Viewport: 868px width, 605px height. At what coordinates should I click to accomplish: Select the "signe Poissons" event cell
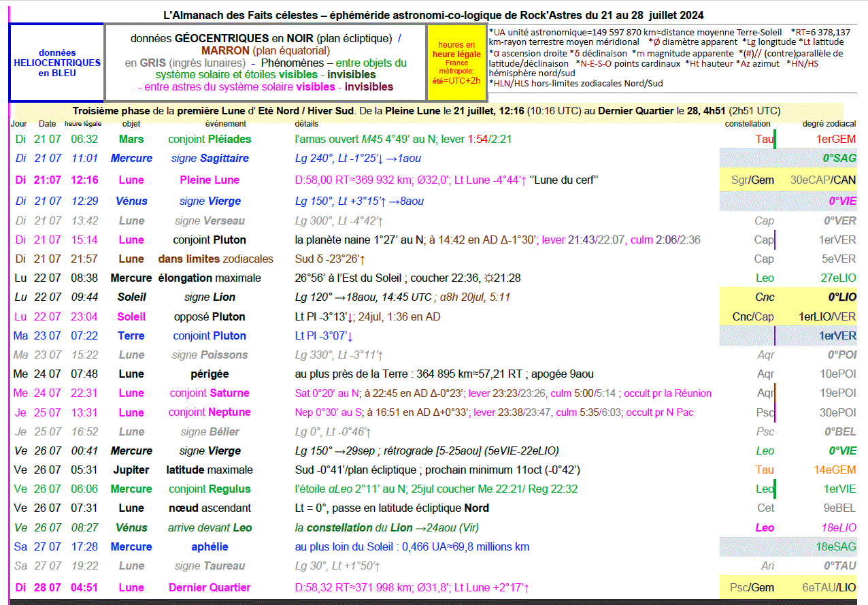(210, 355)
